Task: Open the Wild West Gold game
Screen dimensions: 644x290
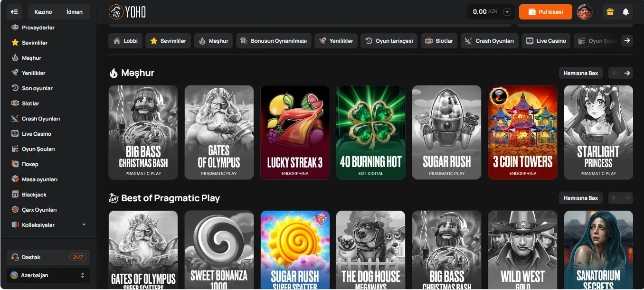Action: coord(522,250)
